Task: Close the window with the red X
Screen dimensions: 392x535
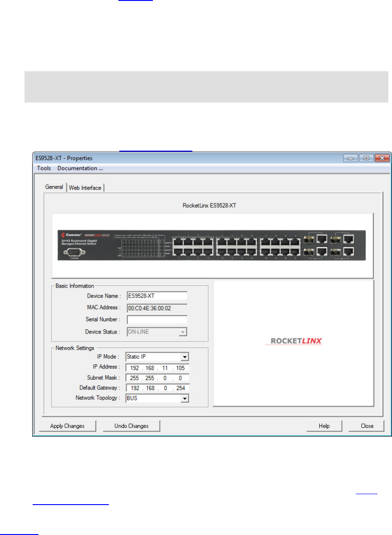Action: 382,158
